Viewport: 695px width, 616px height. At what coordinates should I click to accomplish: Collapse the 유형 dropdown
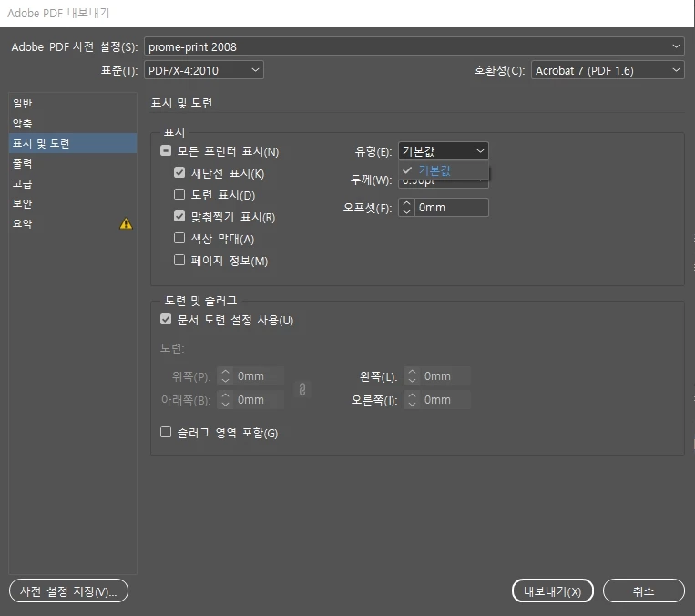(444, 151)
